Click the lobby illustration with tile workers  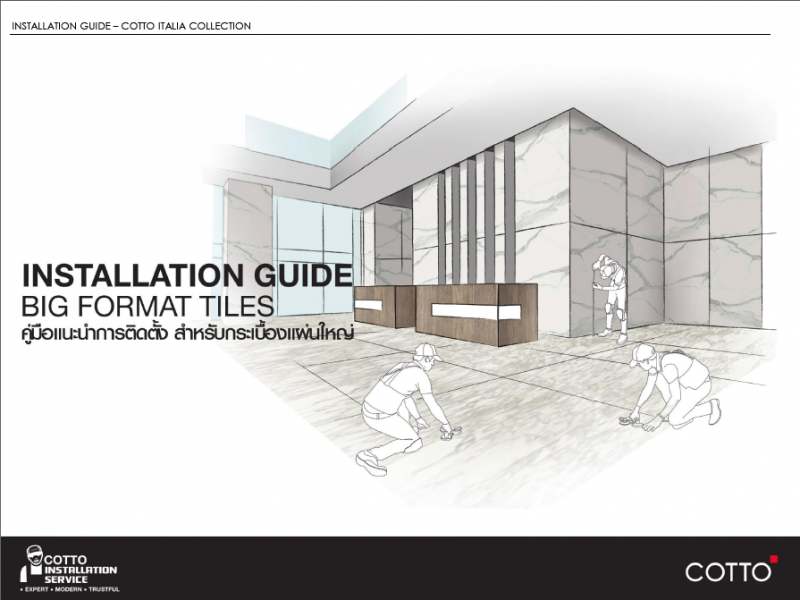[x=490, y=286]
